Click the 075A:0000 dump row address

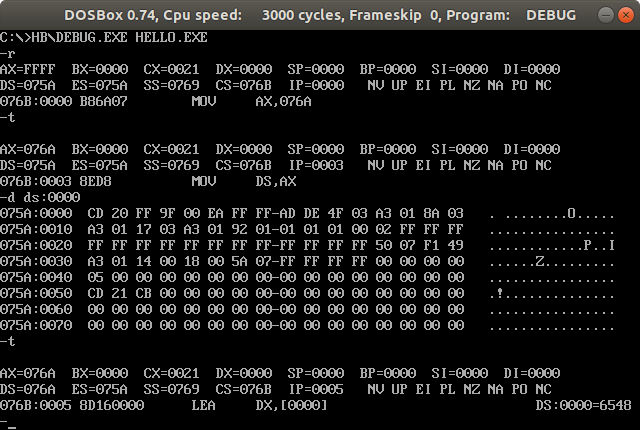tap(36, 213)
